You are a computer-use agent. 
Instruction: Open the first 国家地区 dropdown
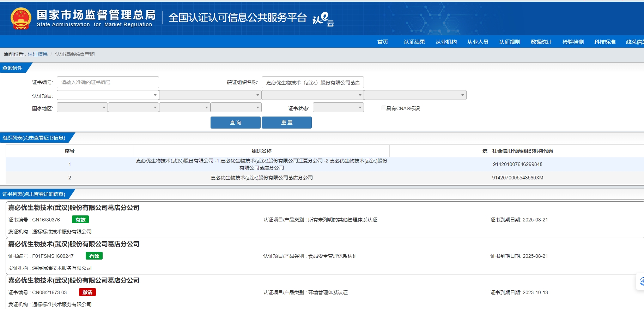click(x=82, y=107)
